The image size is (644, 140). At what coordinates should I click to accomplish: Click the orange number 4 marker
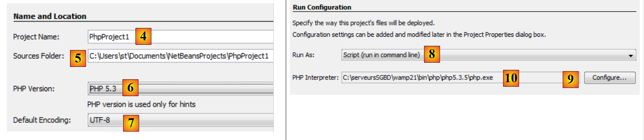click(x=143, y=36)
